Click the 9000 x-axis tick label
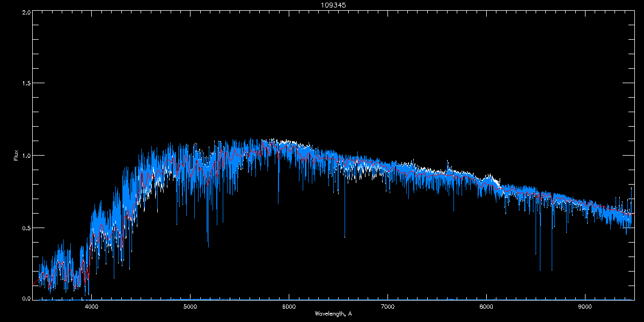The image size is (644, 322). pyautogui.click(x=585, y=307)
